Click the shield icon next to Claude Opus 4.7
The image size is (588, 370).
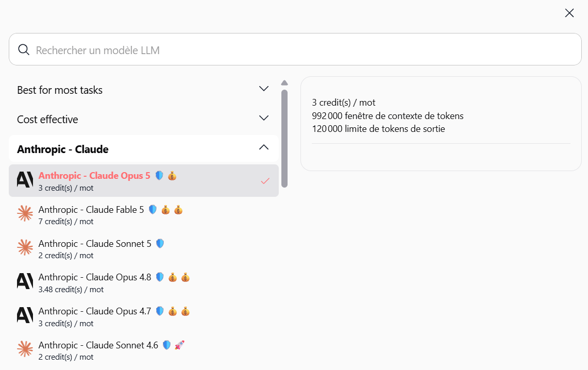(160, 311)
